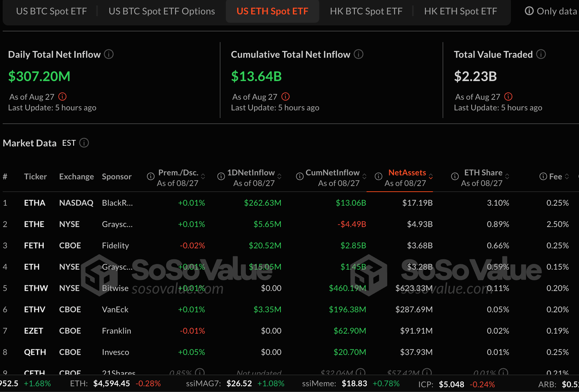Click the QETH Invesco ticker
The image size is (579, 392).
coord(35,352)
